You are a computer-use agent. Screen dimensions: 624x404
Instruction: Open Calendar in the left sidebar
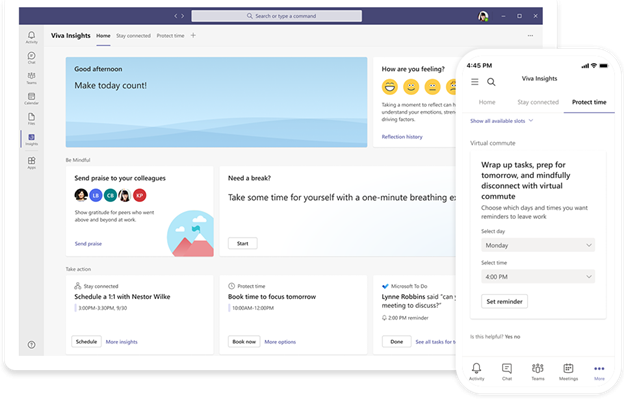[x=31, y=98]
